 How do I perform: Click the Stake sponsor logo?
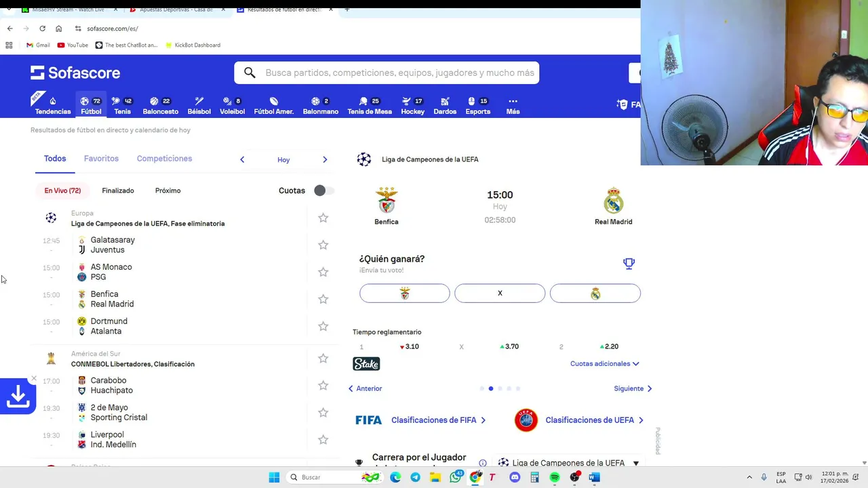[366, 364]
